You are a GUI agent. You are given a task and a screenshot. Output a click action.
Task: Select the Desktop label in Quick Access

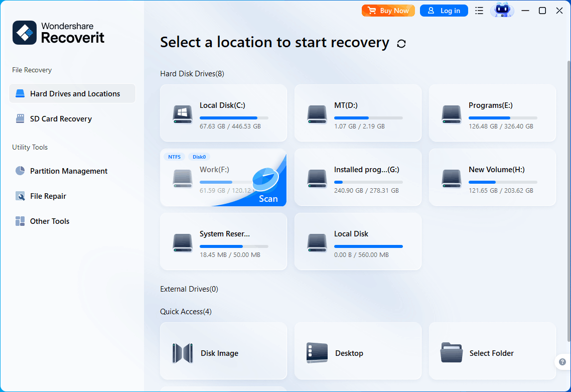click(x=349, y=353)
